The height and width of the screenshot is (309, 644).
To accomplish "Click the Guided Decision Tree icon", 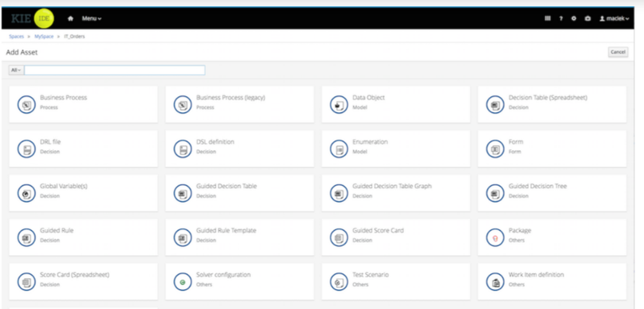I will coord(495,193).
